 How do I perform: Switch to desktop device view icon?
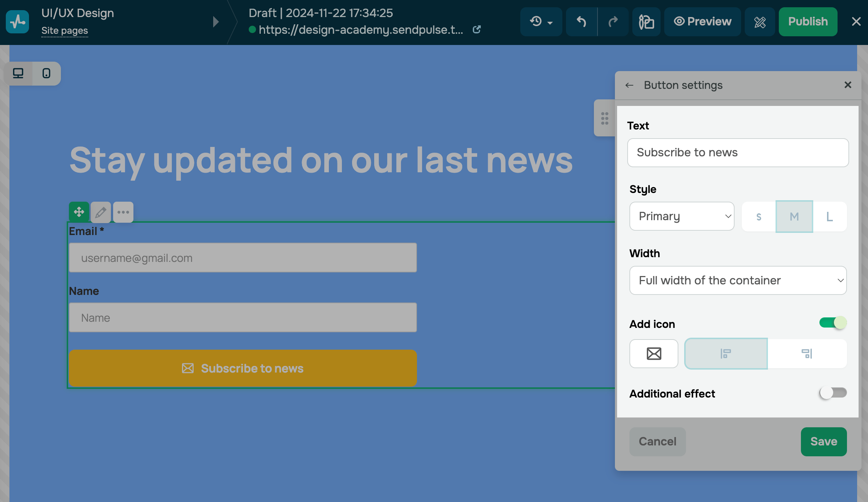(x=18, y=73)
